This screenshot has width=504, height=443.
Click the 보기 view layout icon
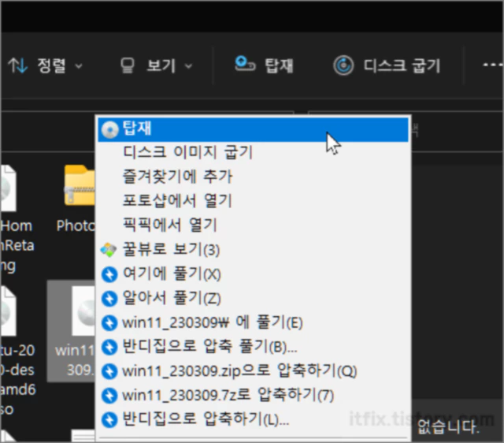point(127,65)
